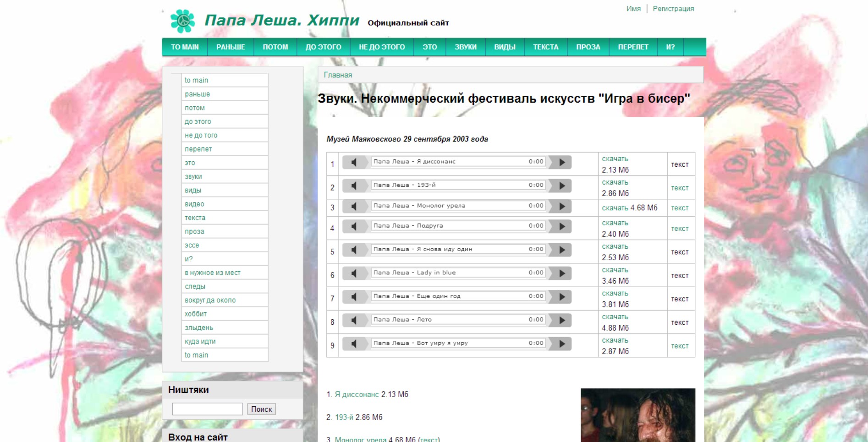Play 'Вот умру я умру' track
This screenshot has width=868, height=442.
pyautogui.click(x=561, y=344)
